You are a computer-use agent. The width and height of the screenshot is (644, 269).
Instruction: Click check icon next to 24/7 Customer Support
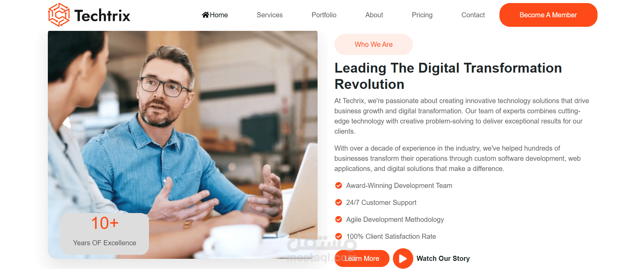[338, 203]
